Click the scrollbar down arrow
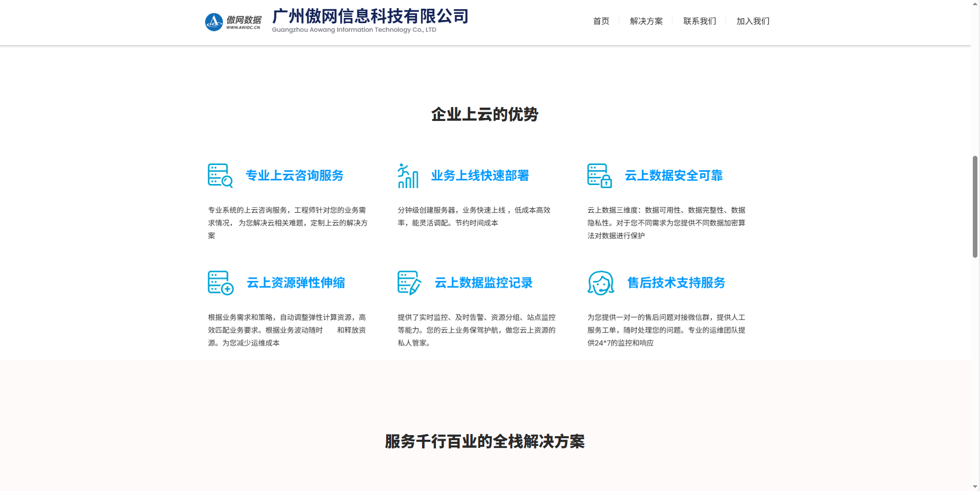This screenshot has width=980, height=491. [x=975, y=486]
